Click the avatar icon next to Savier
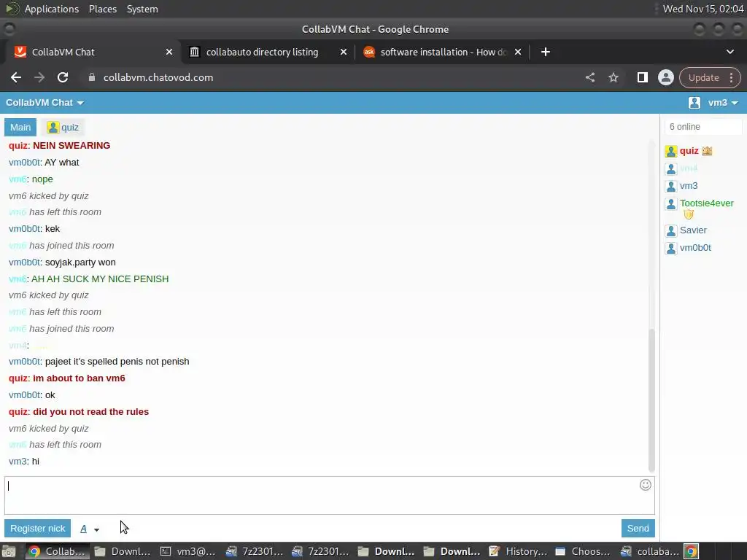This screenshot has width=747, height=560. (671, 231)
